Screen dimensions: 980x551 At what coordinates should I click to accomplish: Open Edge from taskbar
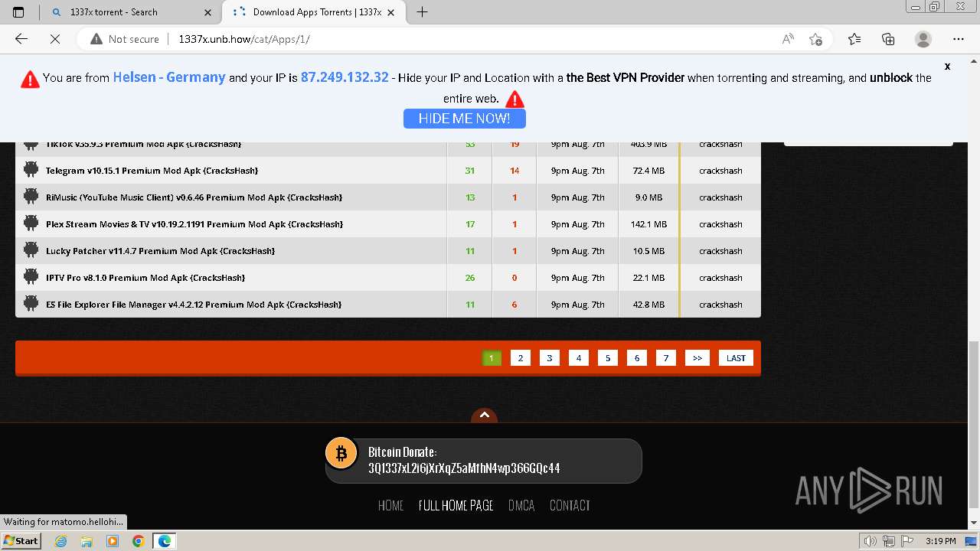coord(165,541)
